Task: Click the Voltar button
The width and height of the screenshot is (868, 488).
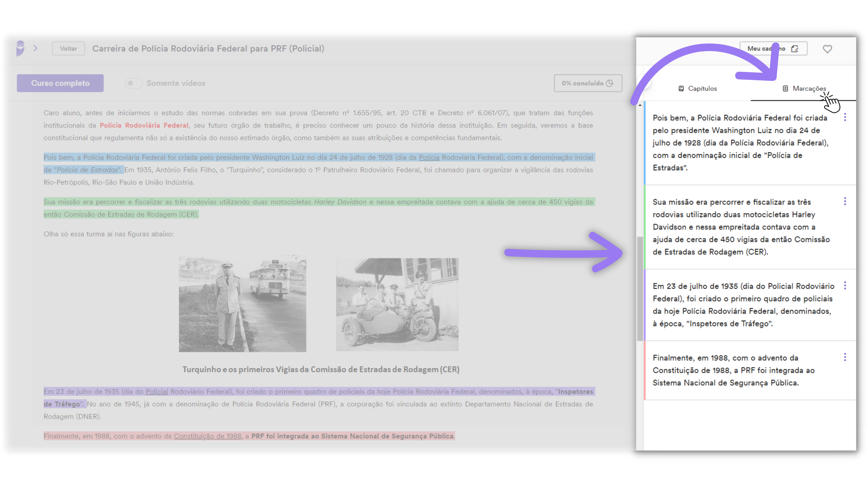Action: (x=68, y=48)
